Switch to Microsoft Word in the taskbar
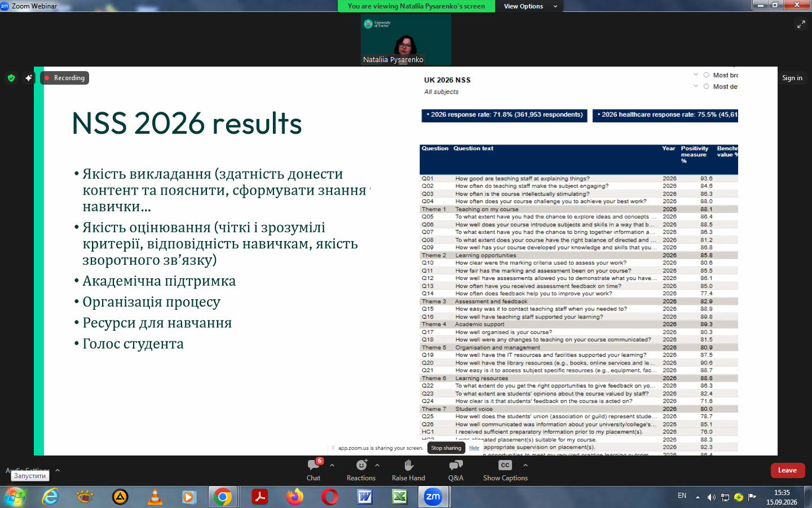This screenshot has height=508, width=812. pyautogui.click(x=365, y=497)
